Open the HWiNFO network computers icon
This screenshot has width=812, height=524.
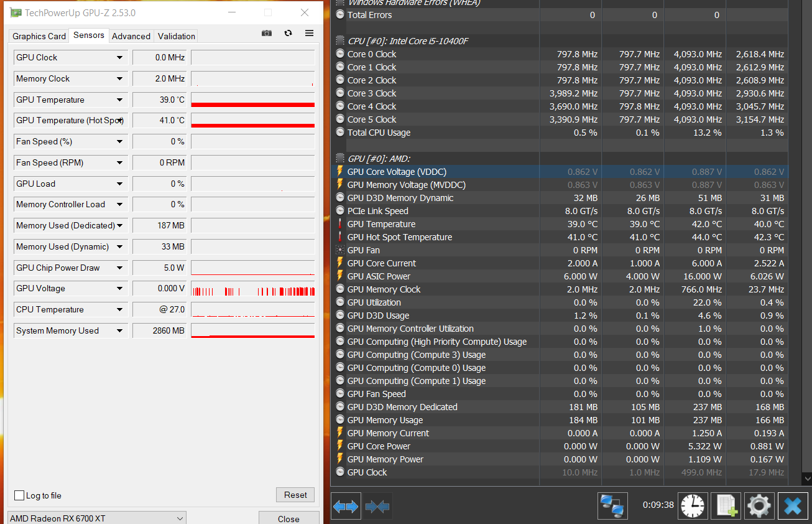(x=612, y=505)
